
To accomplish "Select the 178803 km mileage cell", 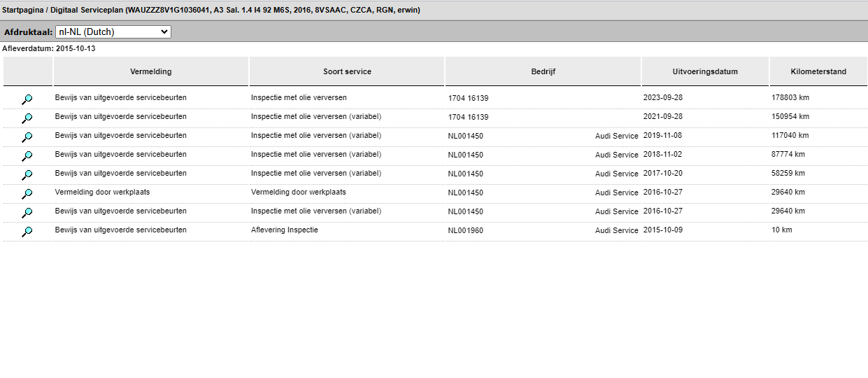I will tap(790, 98).
